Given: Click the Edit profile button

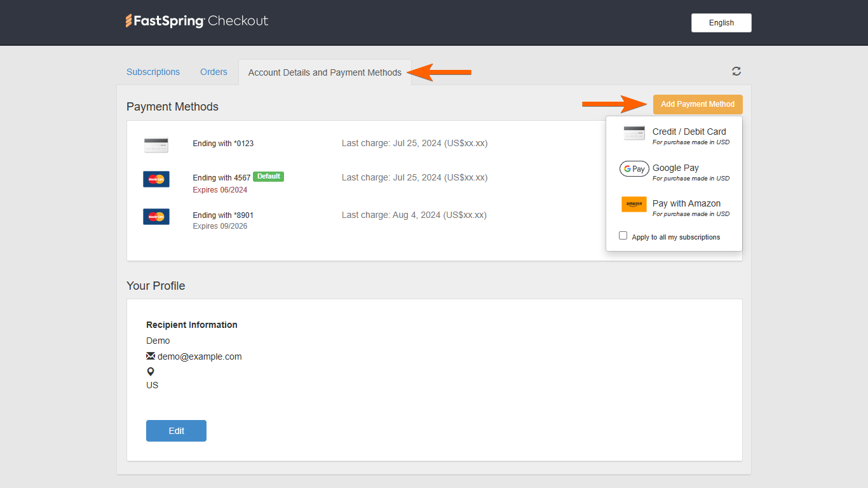Looking at the screenshot, I should (176, 431).
